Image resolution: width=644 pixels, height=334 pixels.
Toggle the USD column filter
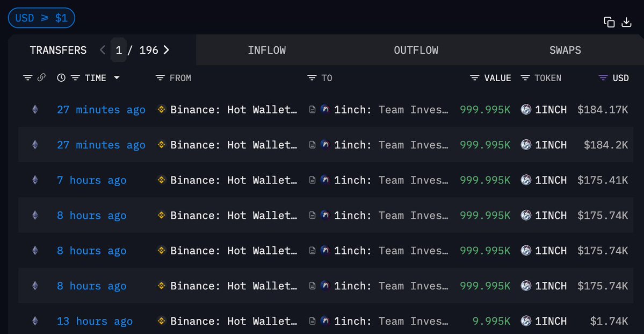point(603,78)
